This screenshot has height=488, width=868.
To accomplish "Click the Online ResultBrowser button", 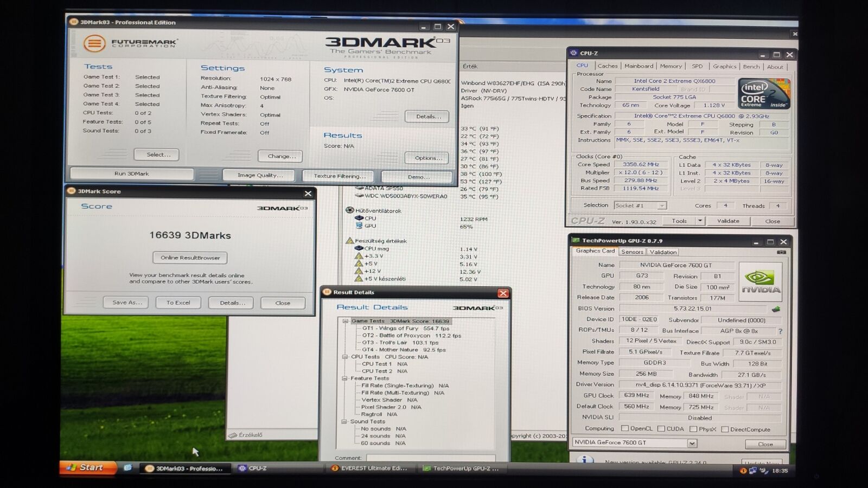I will [x=190, y=258].
